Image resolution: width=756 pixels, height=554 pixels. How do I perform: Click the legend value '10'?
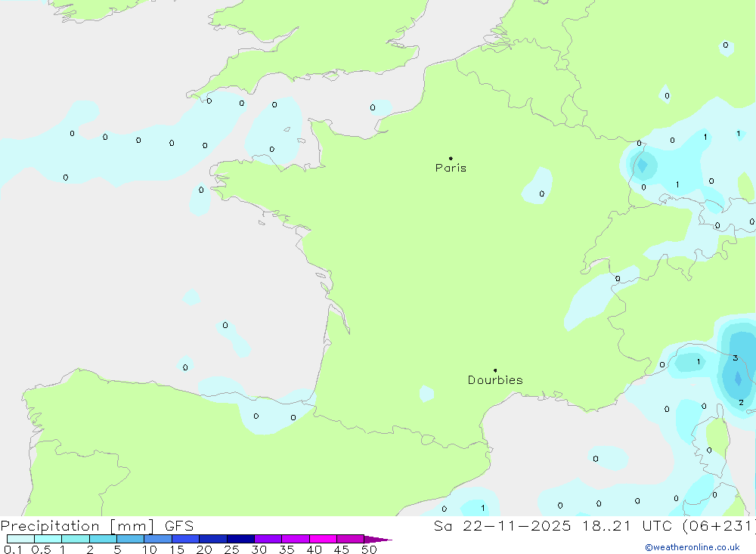click(x=150, y=549)
